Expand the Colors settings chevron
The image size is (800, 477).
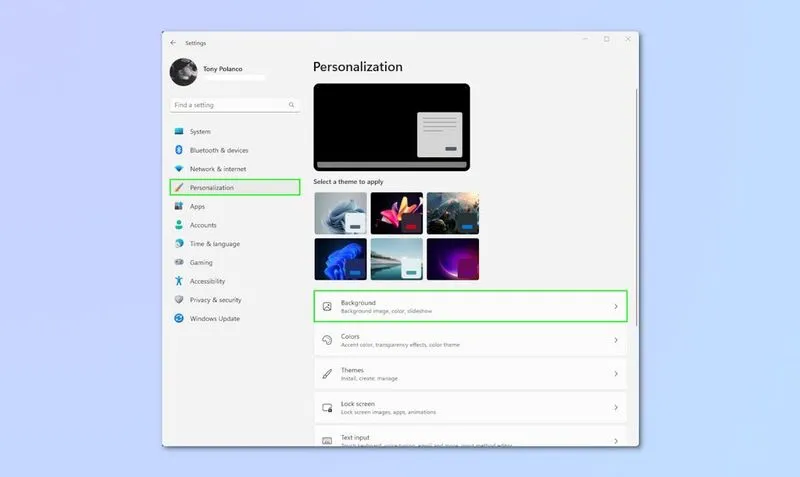pos(616,340)
